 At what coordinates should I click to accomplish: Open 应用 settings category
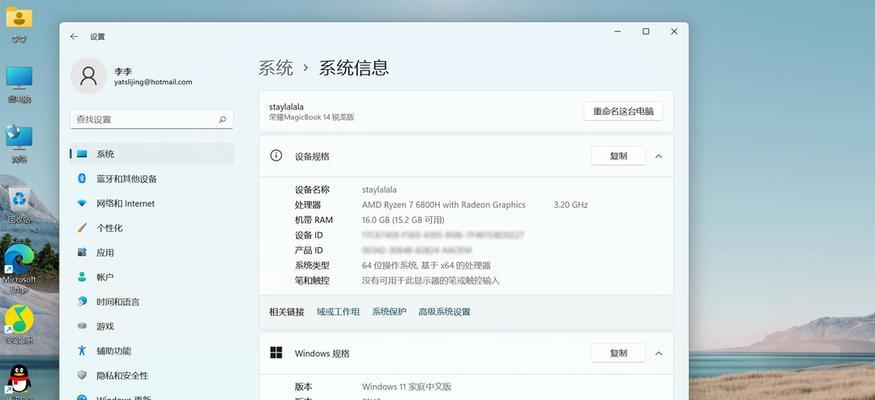152,253
